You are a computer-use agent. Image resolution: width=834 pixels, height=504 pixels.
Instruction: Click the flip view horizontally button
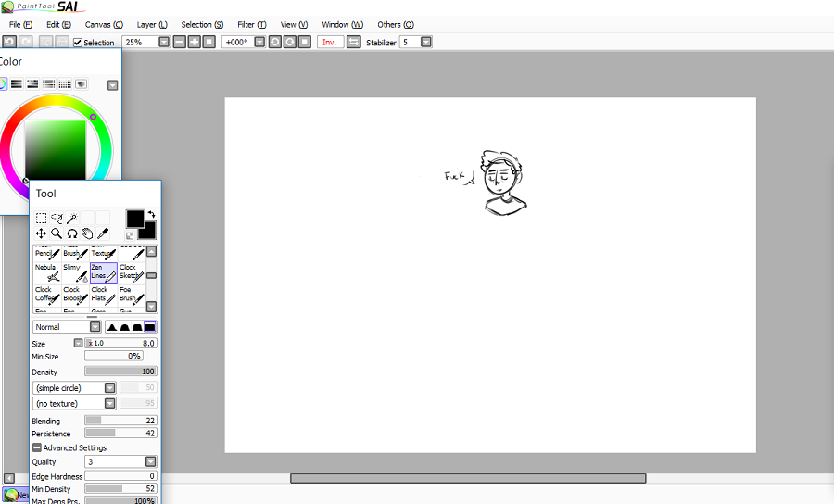pos(353,42)
